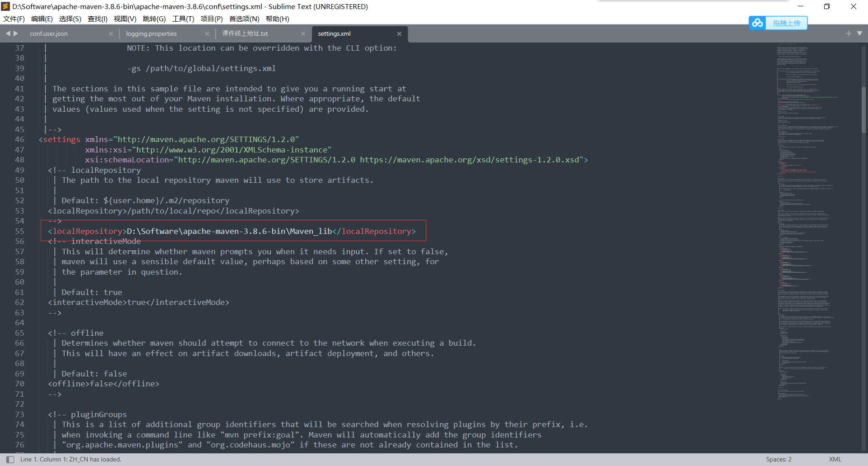Click line number 55 in gutter
The image size is (868, 466).
click(19, 231)
